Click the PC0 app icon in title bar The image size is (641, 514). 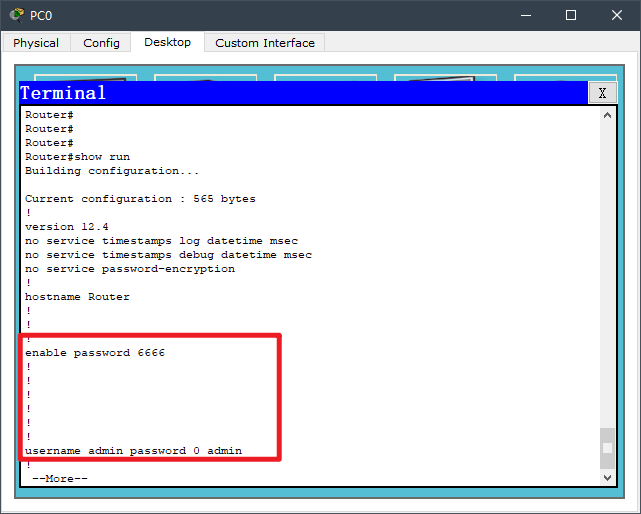pyautogui.click(x=16, y=15)
